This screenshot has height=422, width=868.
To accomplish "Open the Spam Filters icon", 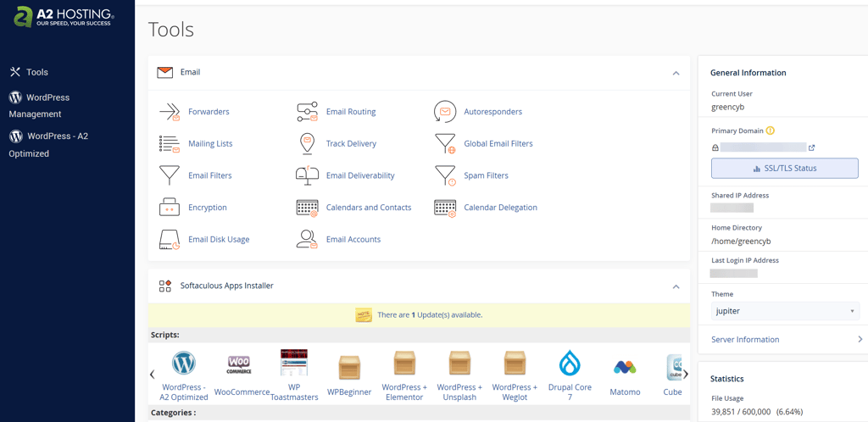I will (445, 176).
